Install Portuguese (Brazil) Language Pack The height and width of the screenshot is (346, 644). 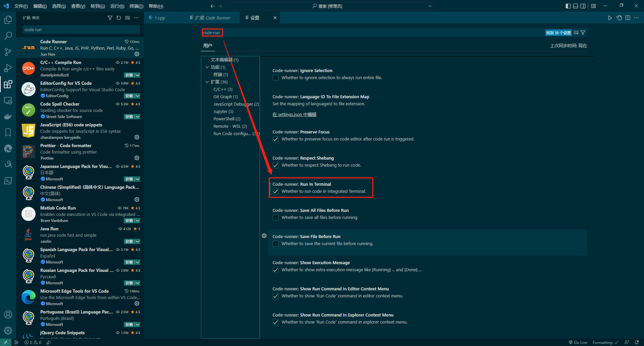[129, 325]
